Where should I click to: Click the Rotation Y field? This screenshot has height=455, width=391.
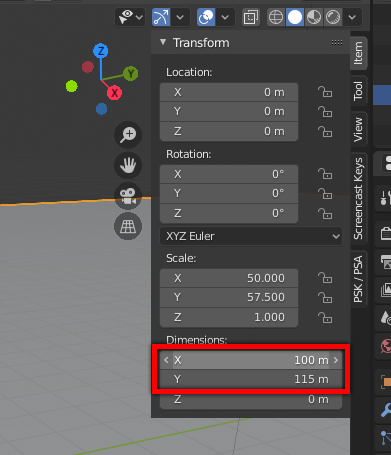coord(229,193)
